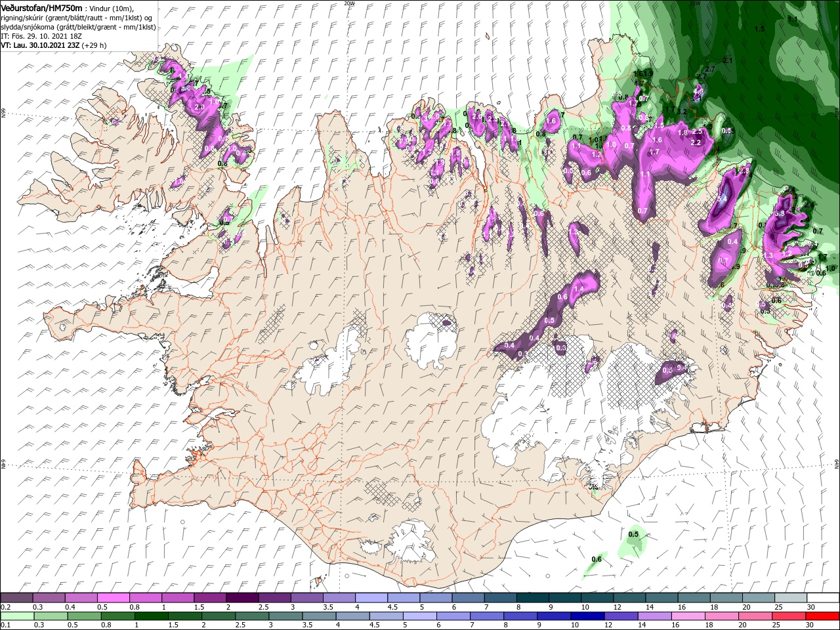This screenshot has height=630, width=840.
Task: Click upper snow scale swatch labeled 20
Action: click(x=758, y=598)
